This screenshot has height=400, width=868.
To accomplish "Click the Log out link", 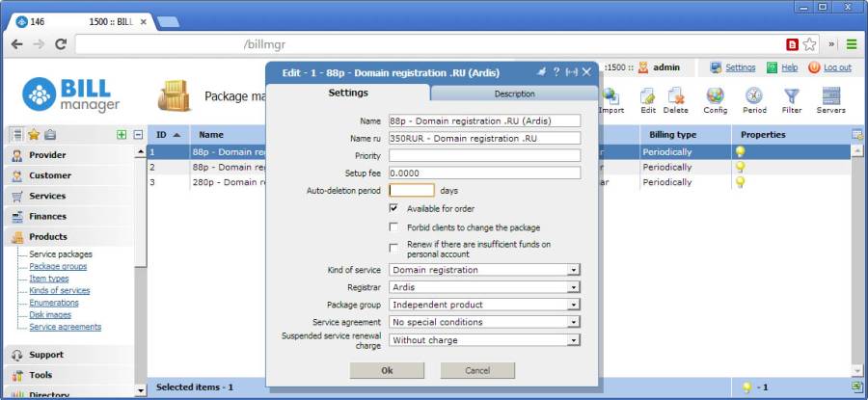I will tap(837, 67).
